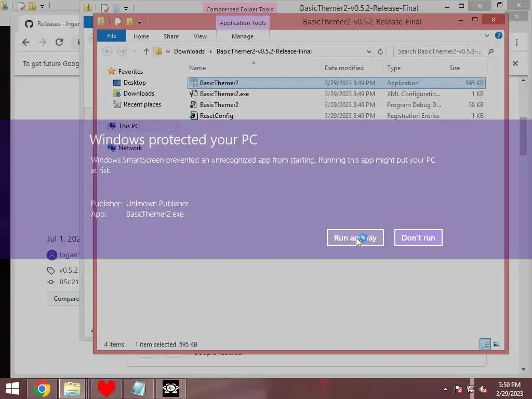This screenshot has width=532, height=399.
Task: Switch to details view layout
Action: tap(485, 344)
